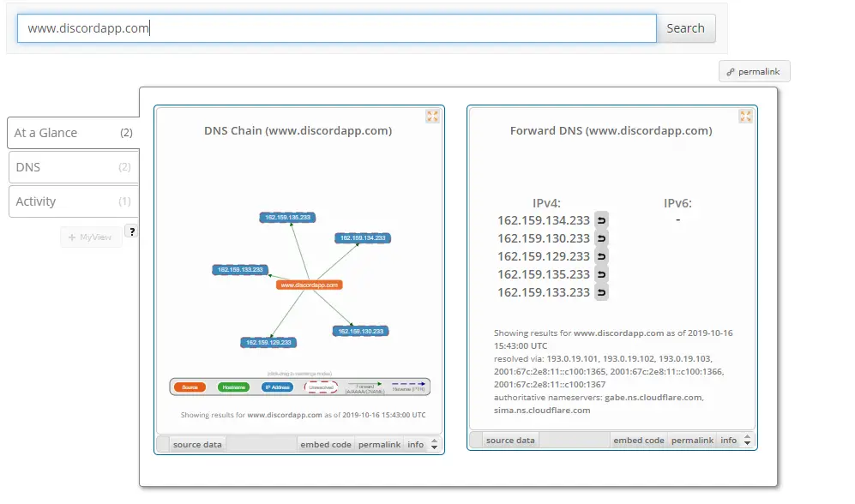The width and height of the screenshot is (855, 504).
Task: Click the MyView add button
Action: [91, 237]
